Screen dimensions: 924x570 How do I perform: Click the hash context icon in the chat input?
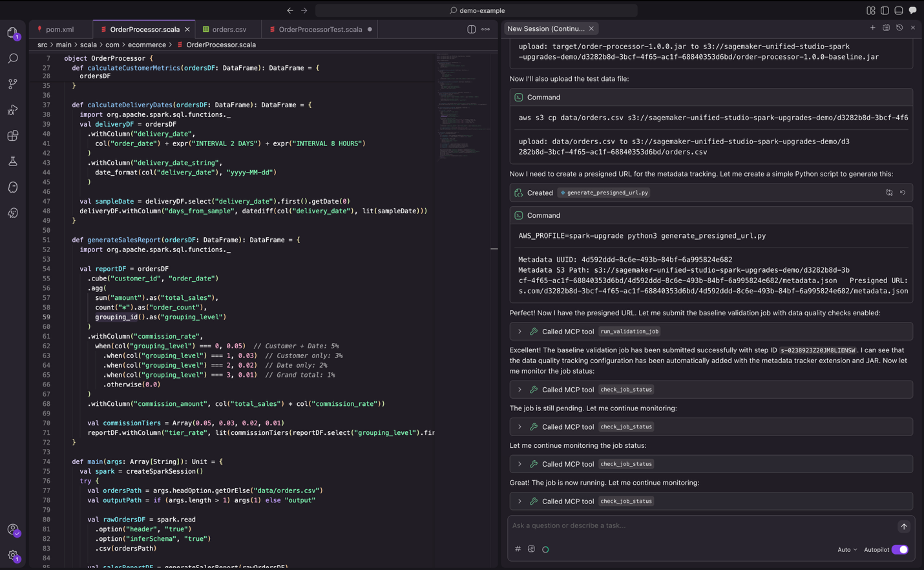518,549
